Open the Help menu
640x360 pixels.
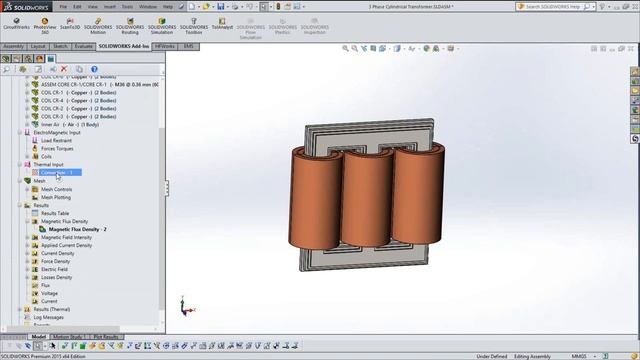click(x=168, y=7)
